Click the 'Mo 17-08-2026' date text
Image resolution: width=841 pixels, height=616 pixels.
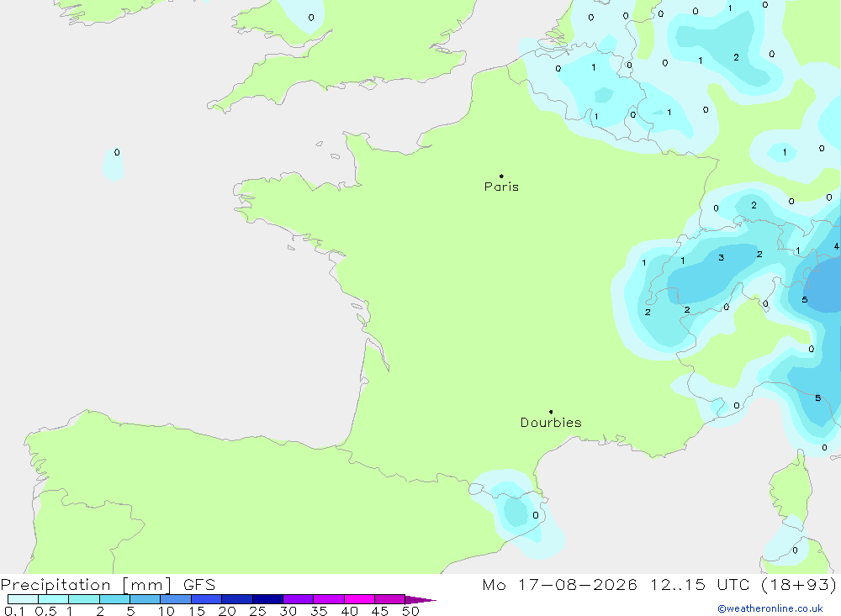pyautogui.click(x=559, y=585)
